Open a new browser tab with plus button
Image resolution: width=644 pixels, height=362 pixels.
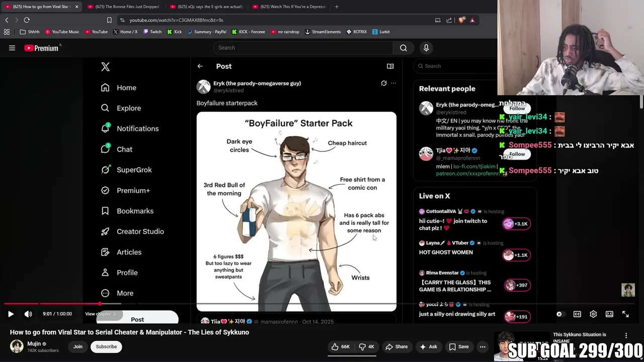(337, 7)
